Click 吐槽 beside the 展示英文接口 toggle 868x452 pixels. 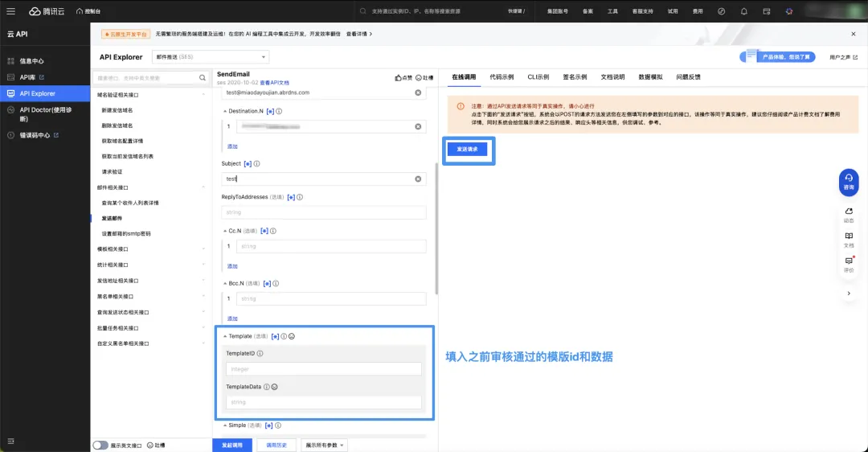click(156, 446)
